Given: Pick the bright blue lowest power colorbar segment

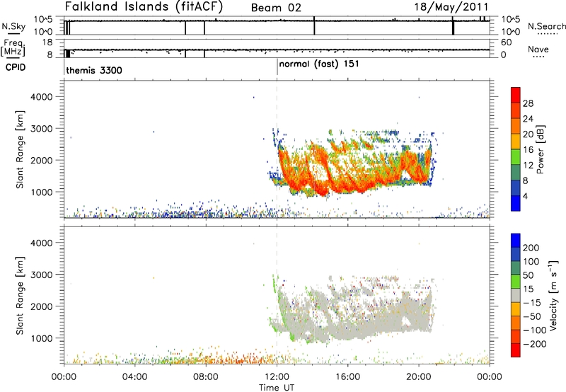Looking at the screenshot, I should (516, 203).
